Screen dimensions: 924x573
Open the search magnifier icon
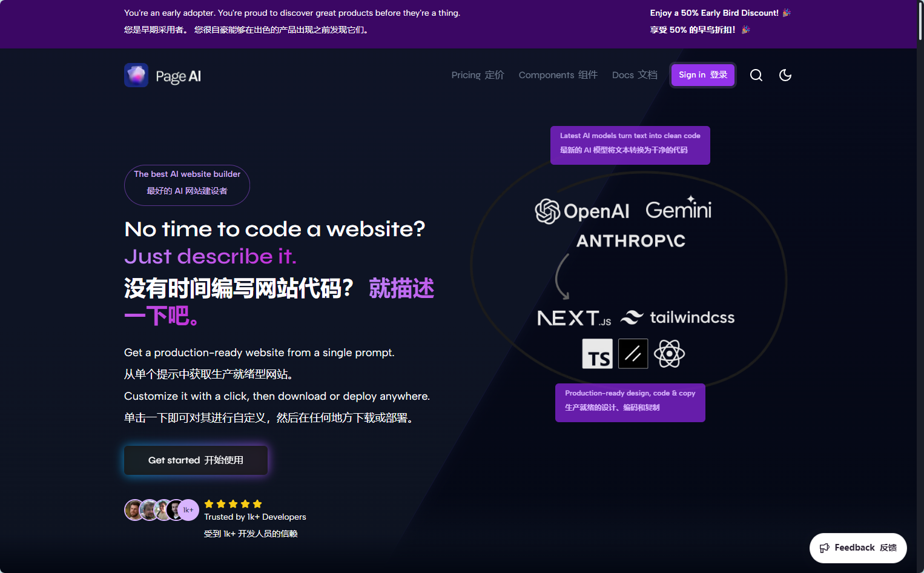[756, 75]
